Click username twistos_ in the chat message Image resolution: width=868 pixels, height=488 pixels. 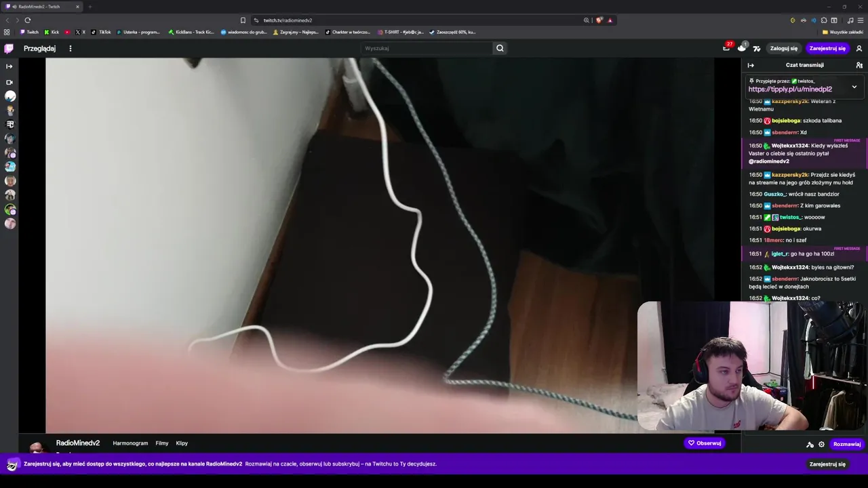(x=791, y=218)
